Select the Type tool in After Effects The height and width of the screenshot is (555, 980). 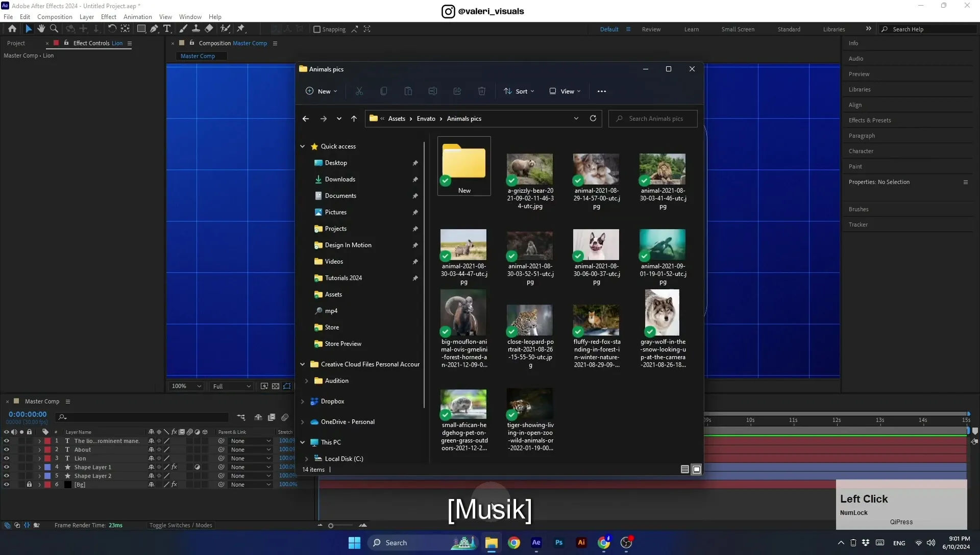tap(167, 29)
